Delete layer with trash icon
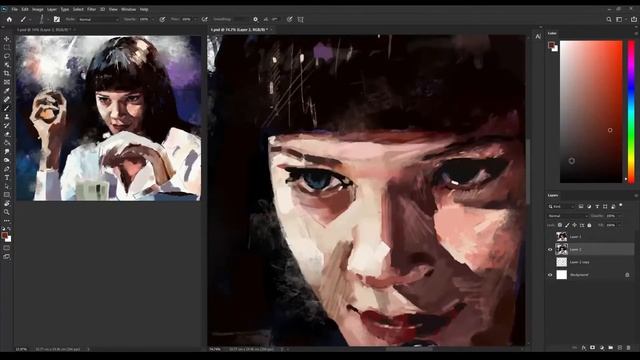Viewport: 640px width, 360px height. [629, 348]
